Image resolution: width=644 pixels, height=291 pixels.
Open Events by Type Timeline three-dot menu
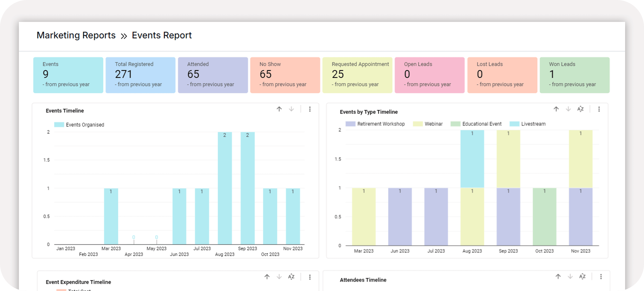coord(599,109)
